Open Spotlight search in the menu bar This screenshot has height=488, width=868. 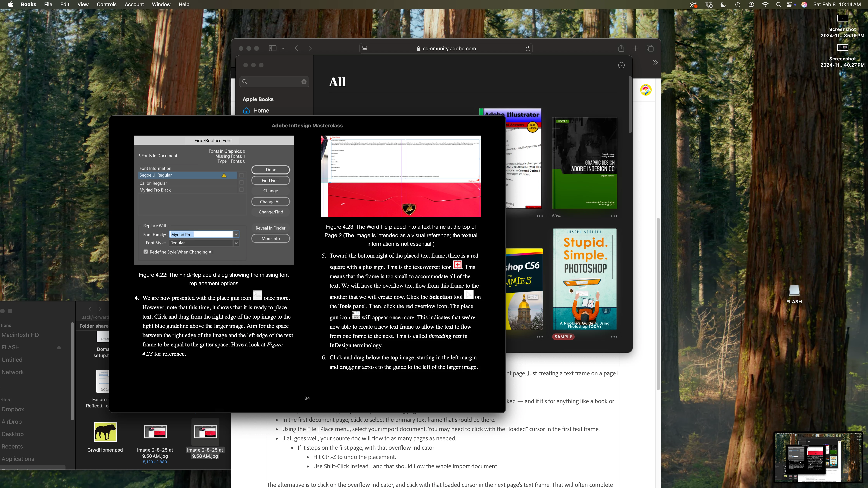tap(778, 5)
